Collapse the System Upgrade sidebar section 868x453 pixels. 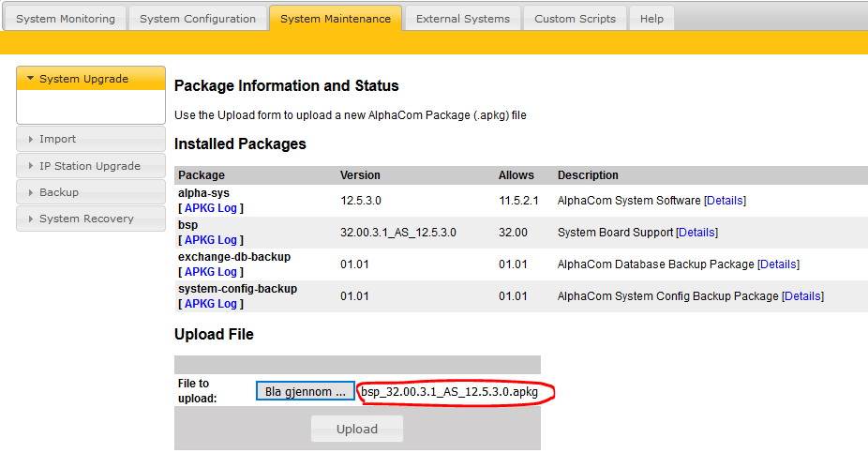click(91, 79)
